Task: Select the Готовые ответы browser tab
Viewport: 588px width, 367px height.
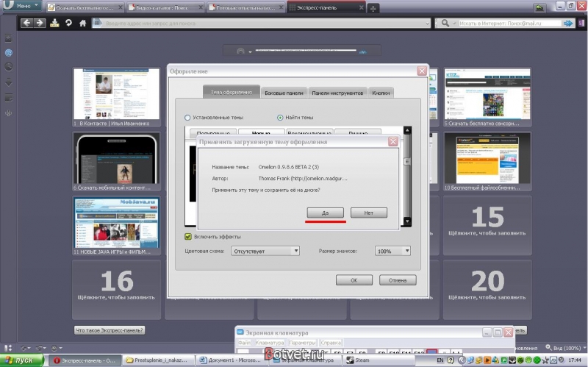Action: (x=246, y=7)
